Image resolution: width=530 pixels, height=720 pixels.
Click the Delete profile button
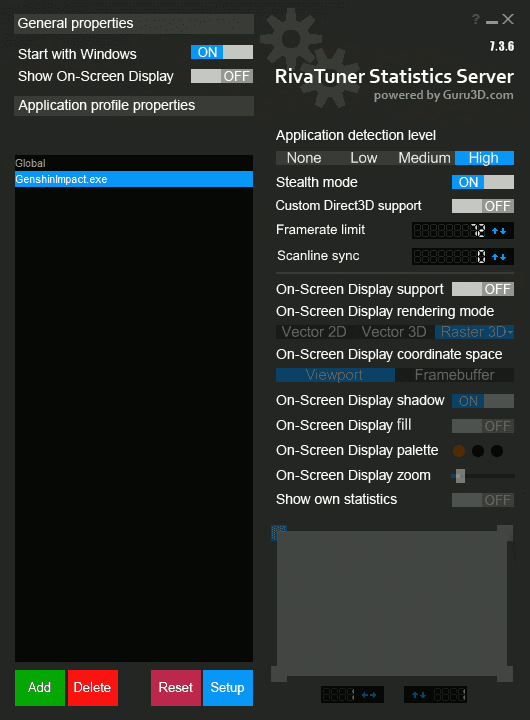tap(92, 688)
